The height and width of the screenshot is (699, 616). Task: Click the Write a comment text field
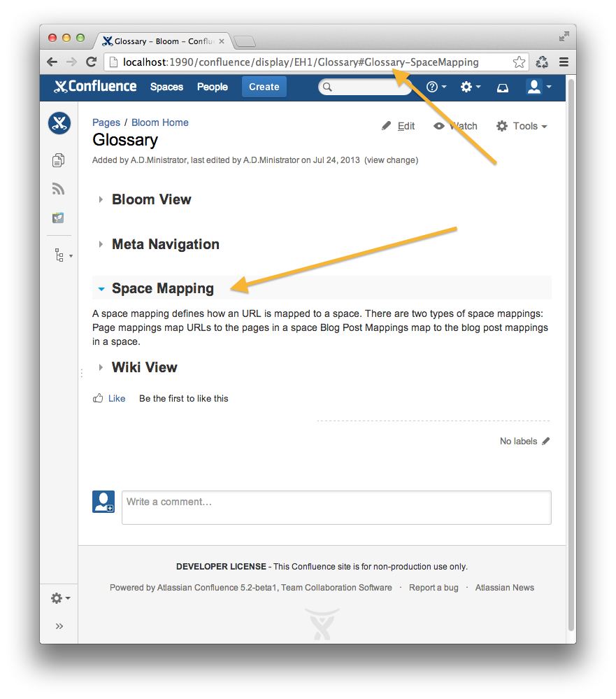pos(336,507)
